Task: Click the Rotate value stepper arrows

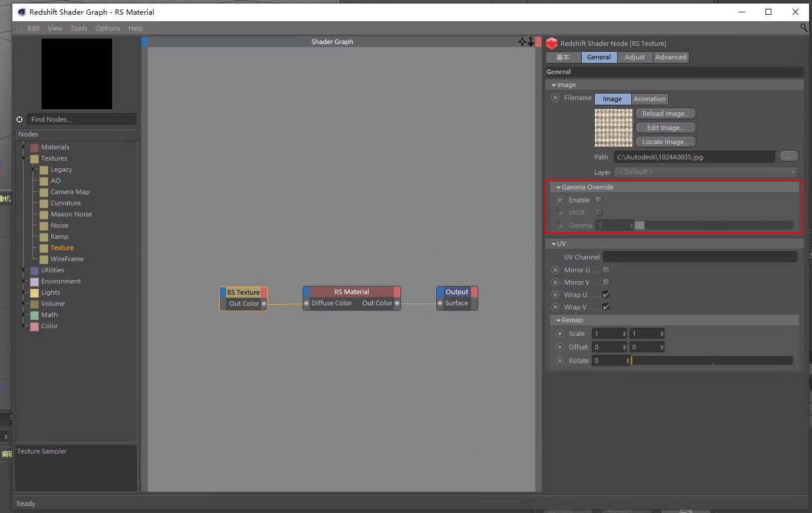Action: click(x=628, y=361)
